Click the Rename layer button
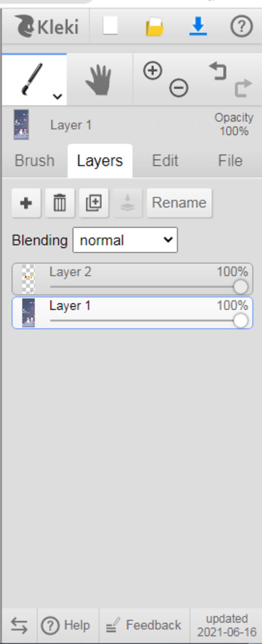Viewport: 262px width, 644px height. click(x=179, y=203)
